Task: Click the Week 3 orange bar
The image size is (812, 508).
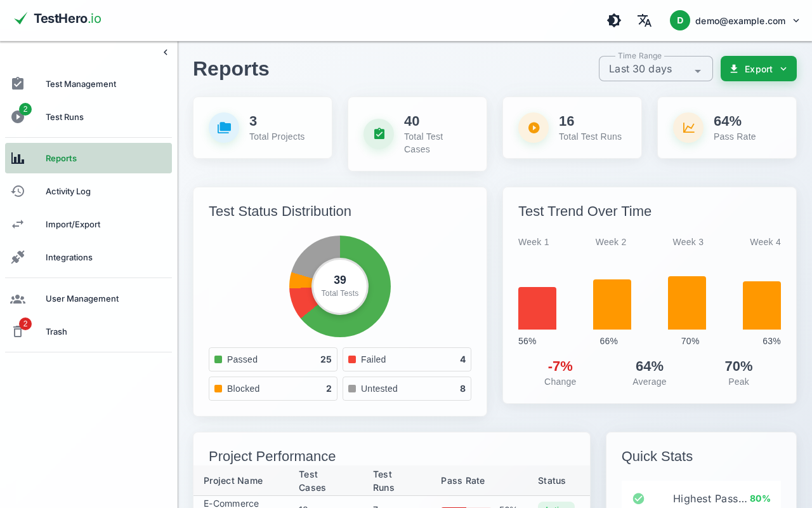Action: click(687, 303)
